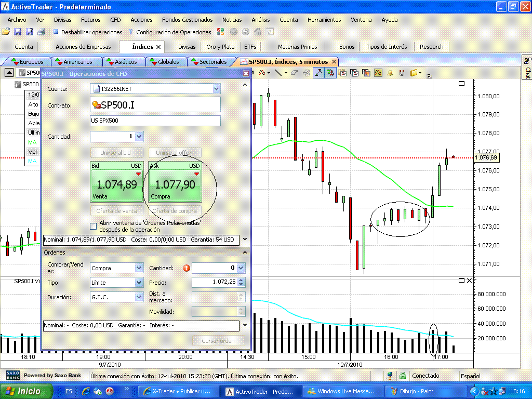Click the colored checklist toolbar icon
This screenshot has height=399, width=532.
pyautogui.click(x=220, y=32)
